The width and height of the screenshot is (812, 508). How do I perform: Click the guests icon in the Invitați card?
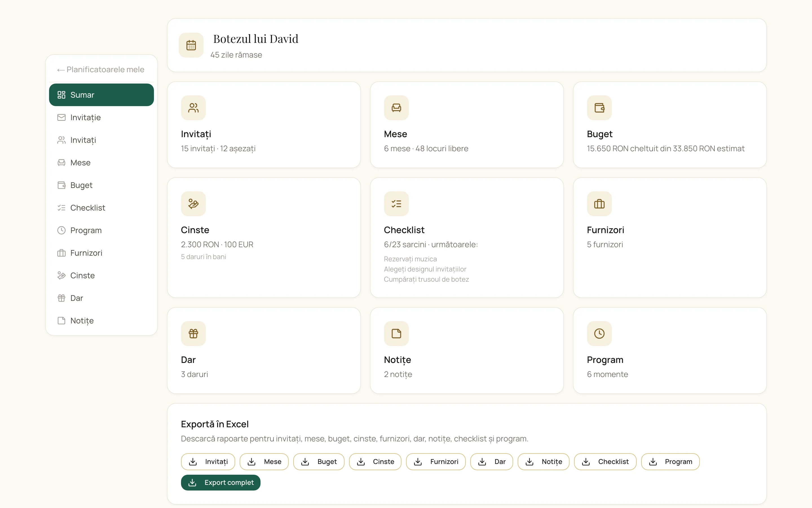(x=193, y=108)
